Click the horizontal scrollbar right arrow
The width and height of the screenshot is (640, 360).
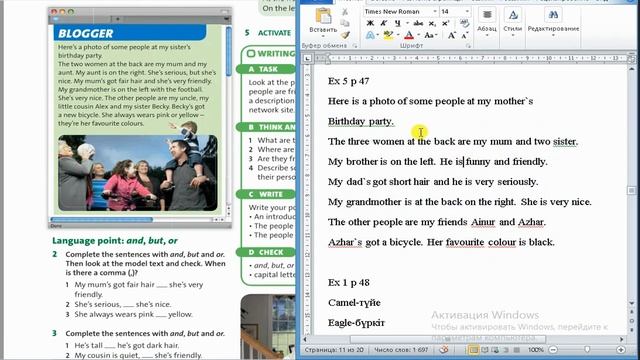click(622, 339)
